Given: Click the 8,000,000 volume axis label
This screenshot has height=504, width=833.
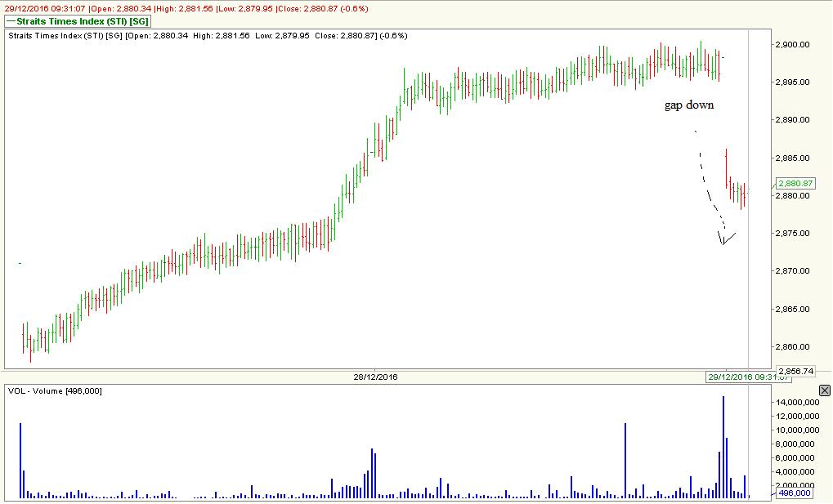Looking at the screenshot, I should 797,444.
